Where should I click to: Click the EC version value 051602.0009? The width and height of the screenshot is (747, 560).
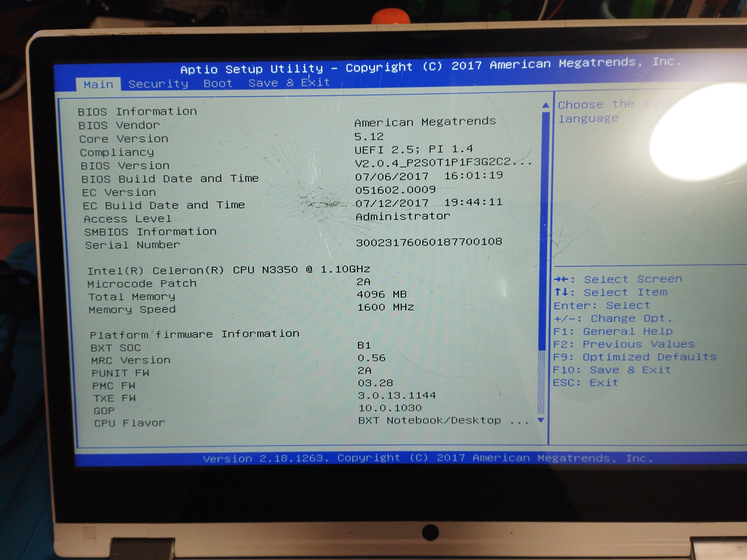395,190
